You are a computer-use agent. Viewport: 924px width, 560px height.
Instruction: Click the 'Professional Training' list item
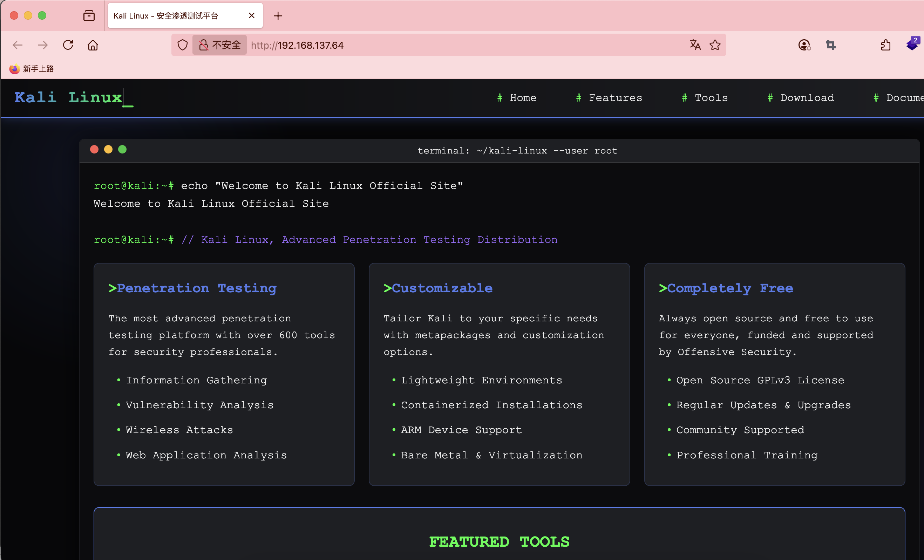click(x=747, y=455)
